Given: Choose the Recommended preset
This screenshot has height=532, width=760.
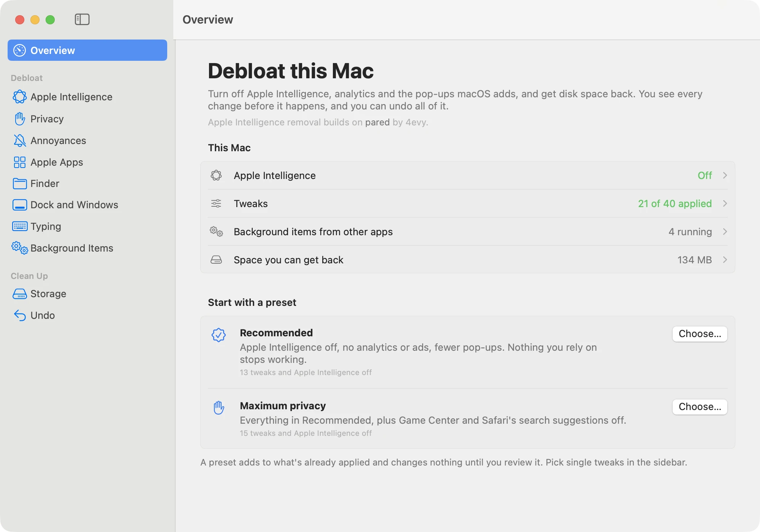Looking at the screenshot, I should pyautogui.click(x=700, y=334).
